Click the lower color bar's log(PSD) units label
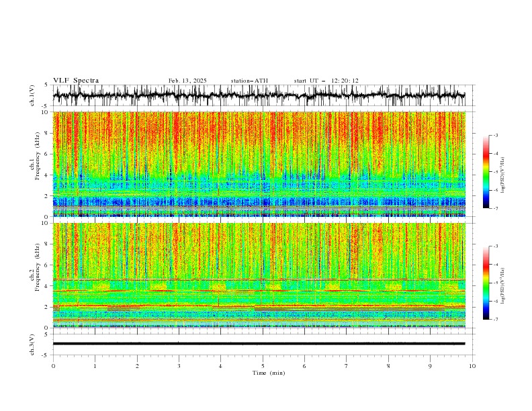The height and width of the screenshot is (411, 532). 502,286
